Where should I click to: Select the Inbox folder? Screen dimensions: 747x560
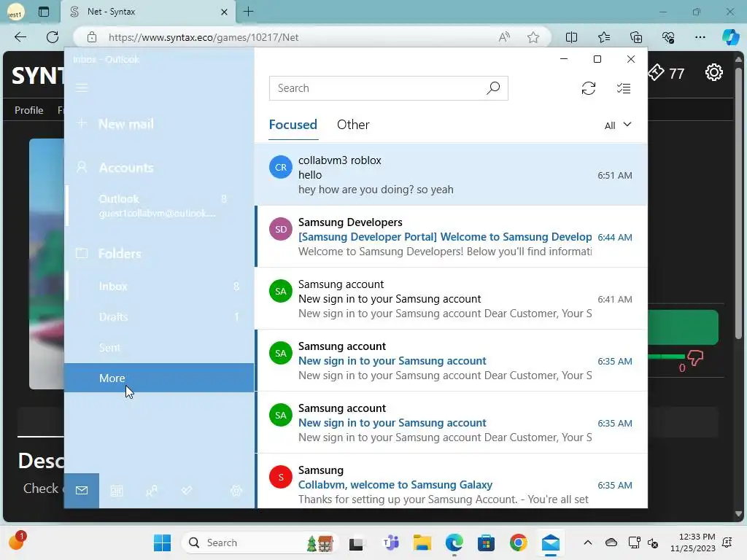coord(159,286)
